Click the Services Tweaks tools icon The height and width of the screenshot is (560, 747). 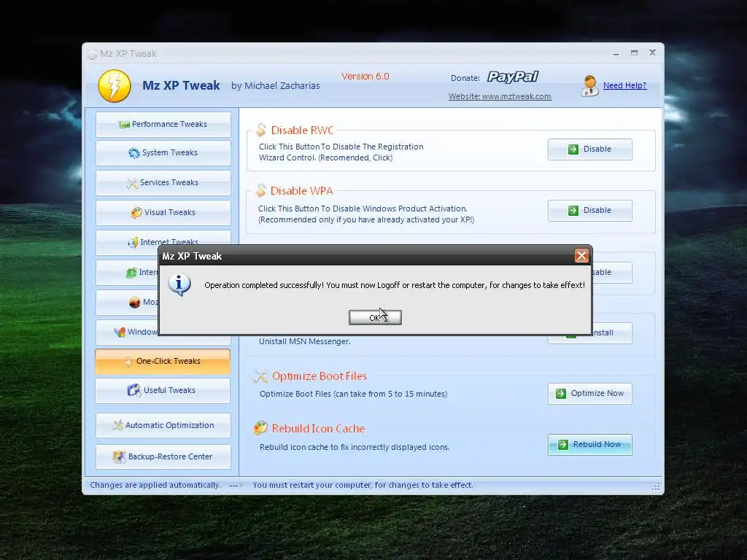pyautogui.click(x=132, y=183)
